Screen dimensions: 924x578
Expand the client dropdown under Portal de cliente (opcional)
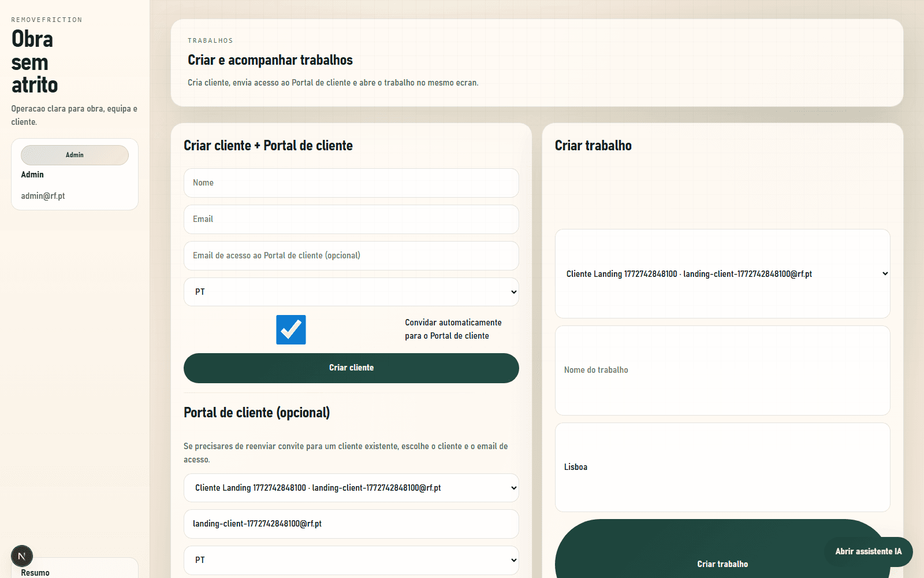click(351, 487)
